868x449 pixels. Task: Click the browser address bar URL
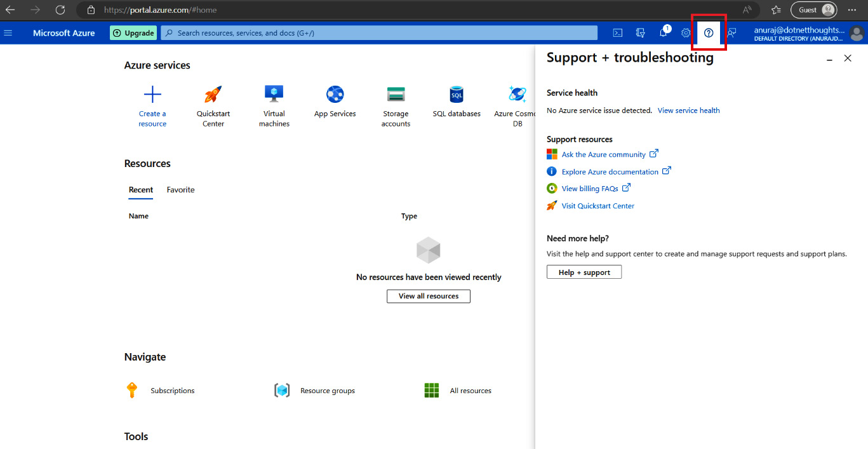[159, 10]
